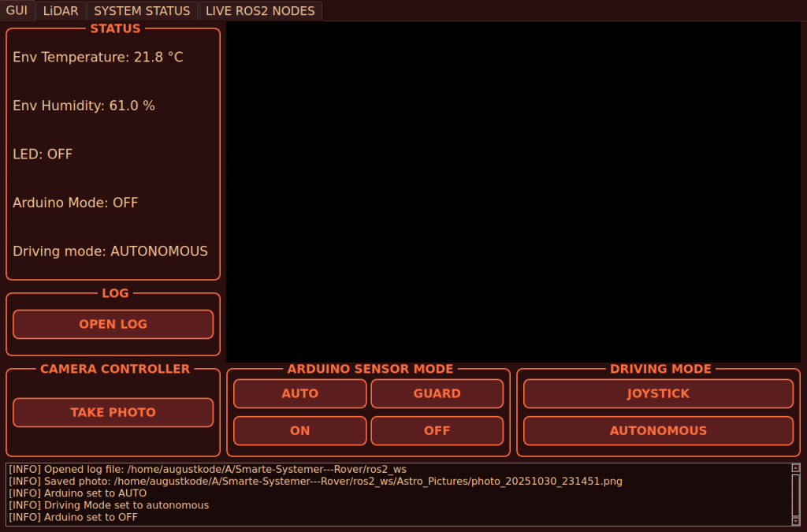The width and height of the screenshot is (807, 532).
Task: Click the log scrollbar down arrow
Action: pyautogui.click(x=795, y=520)
